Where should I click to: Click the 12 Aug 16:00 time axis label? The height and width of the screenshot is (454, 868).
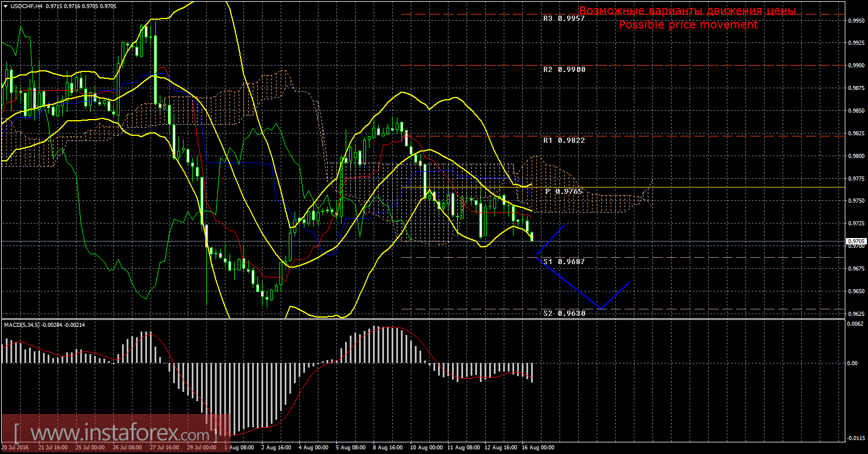pyautogui.click(x=501, y=448)
